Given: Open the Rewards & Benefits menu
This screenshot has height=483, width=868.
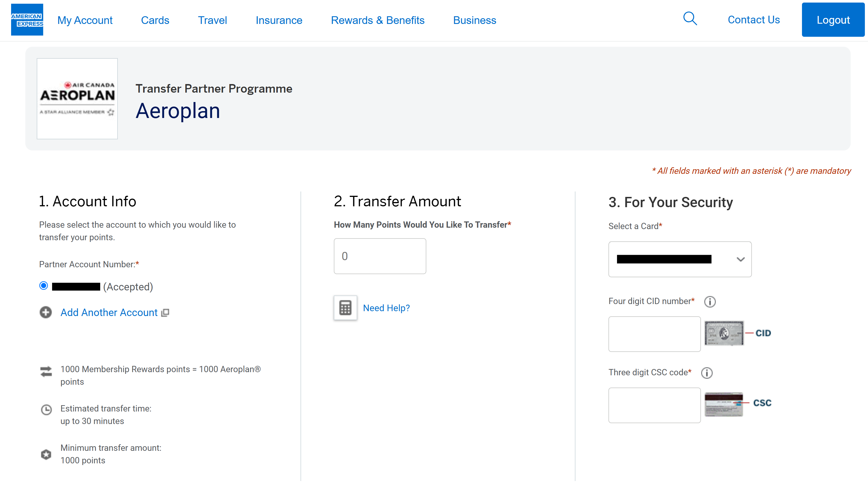Looking at the screenshot, I should point(377,20).
